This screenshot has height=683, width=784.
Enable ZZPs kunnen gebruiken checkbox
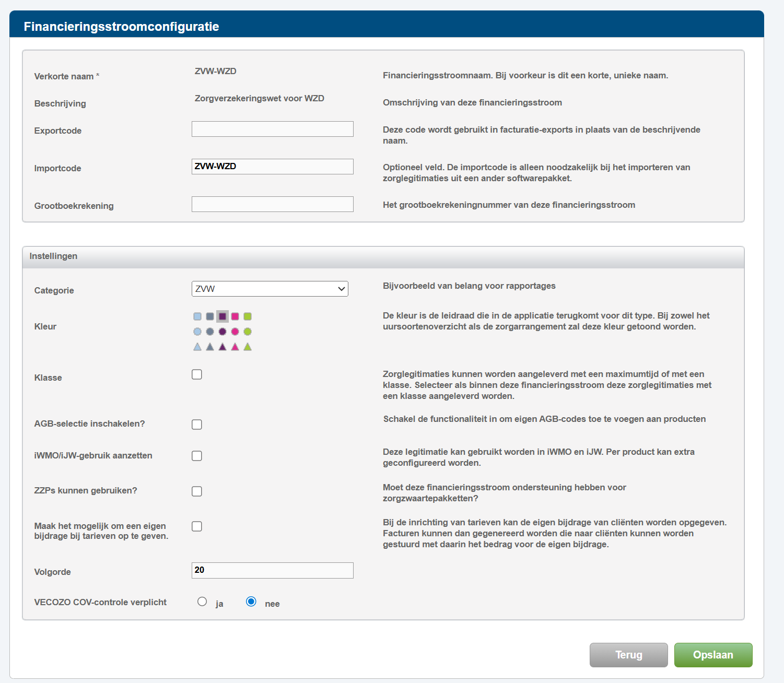click(197, 491)
